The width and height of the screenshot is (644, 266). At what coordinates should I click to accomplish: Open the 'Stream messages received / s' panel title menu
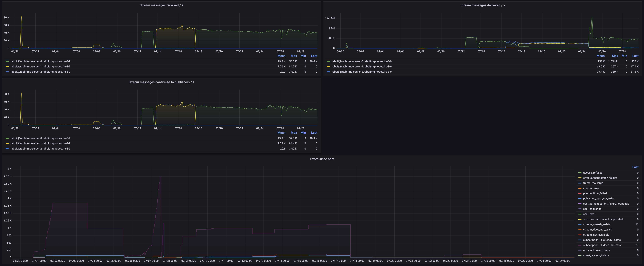161,5
